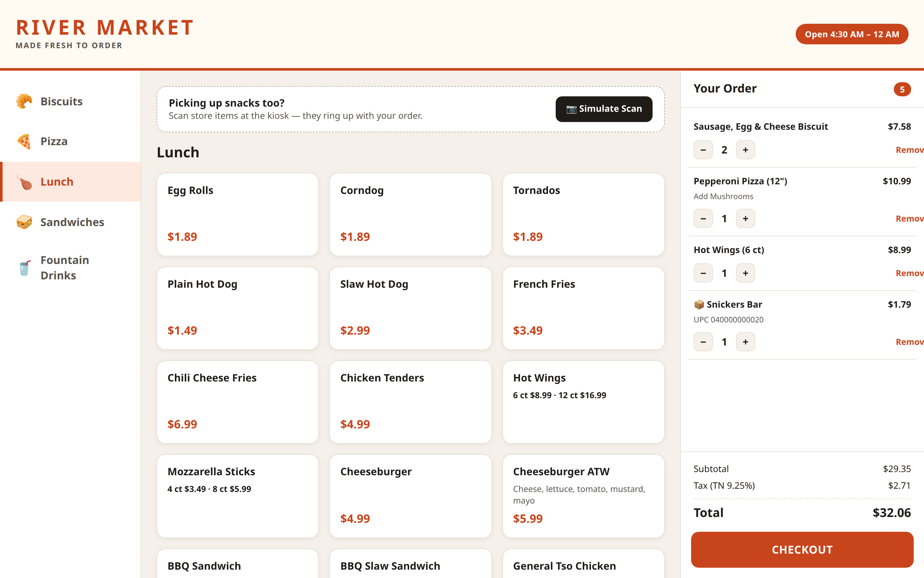Select the Corndog menu card
Image resolution: width=924 pixels, height=578 pixels.
pos(410,215)
